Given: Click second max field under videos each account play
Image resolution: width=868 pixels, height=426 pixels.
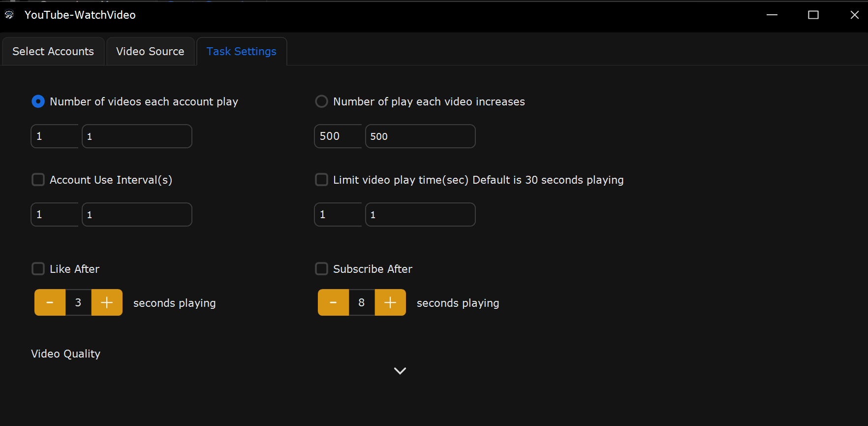Looking at the screenshot, I should pyautogui.click(x=137, y=136).
